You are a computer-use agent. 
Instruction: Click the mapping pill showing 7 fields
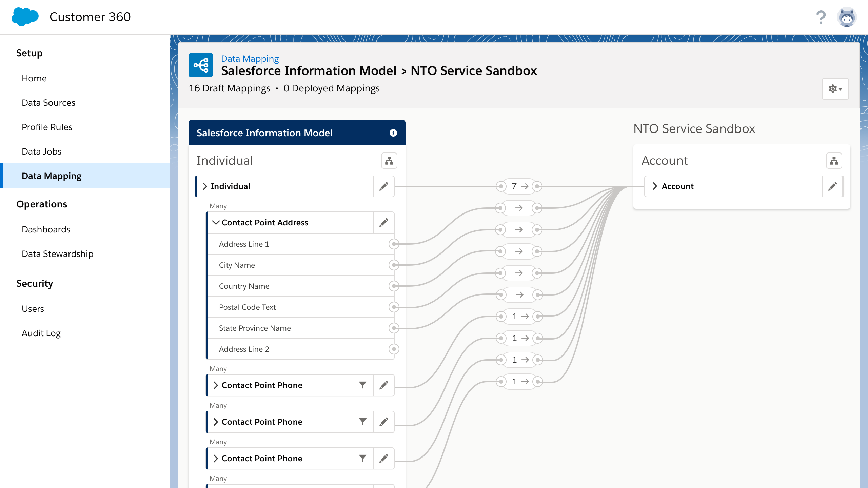(x=519, y=186)
